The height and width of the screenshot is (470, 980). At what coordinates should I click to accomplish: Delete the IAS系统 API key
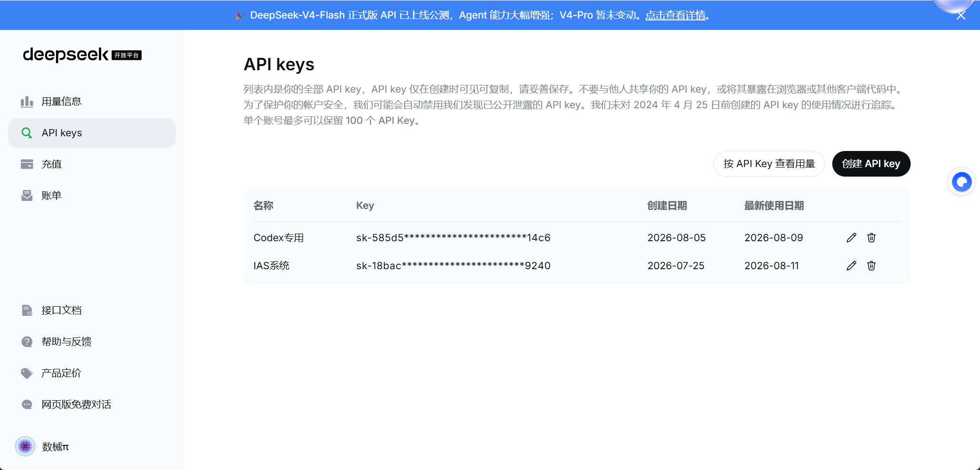pos(871,266)
